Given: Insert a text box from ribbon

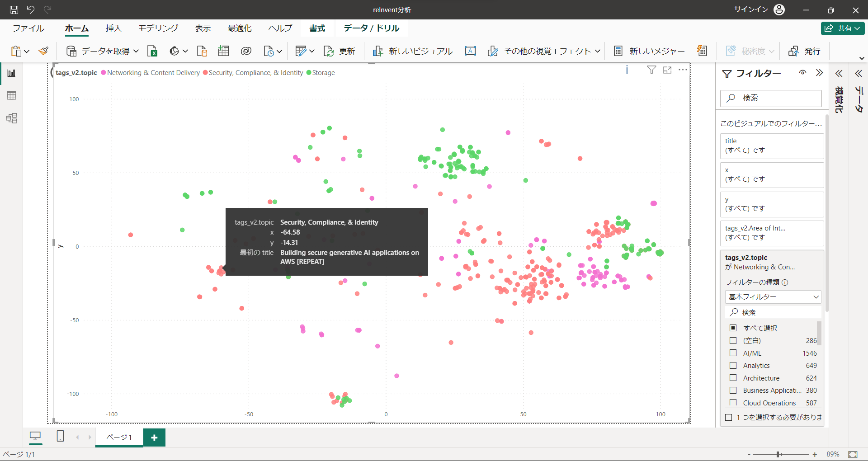Looking at the screenshot, I should coord(470,51).
